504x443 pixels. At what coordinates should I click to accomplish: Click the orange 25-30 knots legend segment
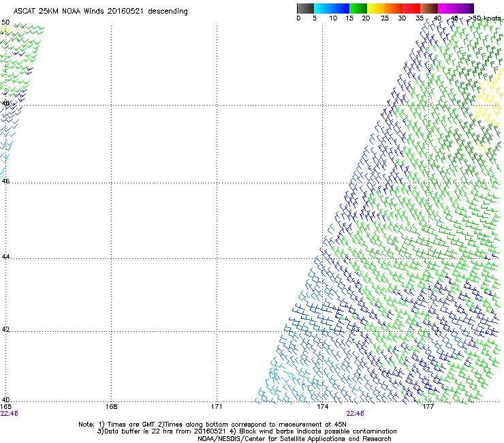click(394, 8)
